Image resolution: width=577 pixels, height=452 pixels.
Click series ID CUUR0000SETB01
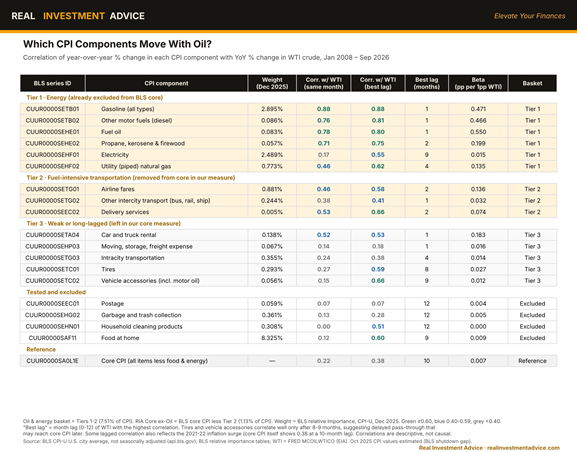pyautogui.click(x=52, y=109)
